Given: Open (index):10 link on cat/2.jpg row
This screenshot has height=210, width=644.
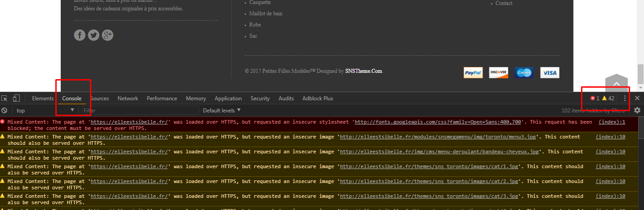Looking at the screenshot, I should point(610,181).
